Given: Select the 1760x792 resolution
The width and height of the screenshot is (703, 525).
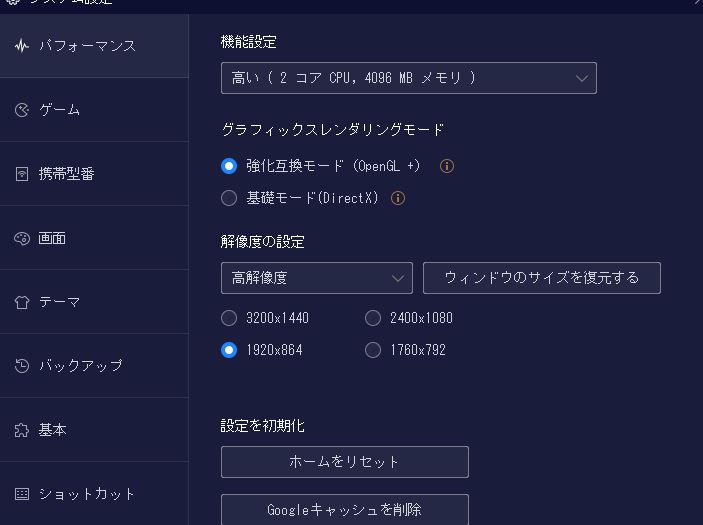Looking at the screenshot, I should tap(373, 350).
